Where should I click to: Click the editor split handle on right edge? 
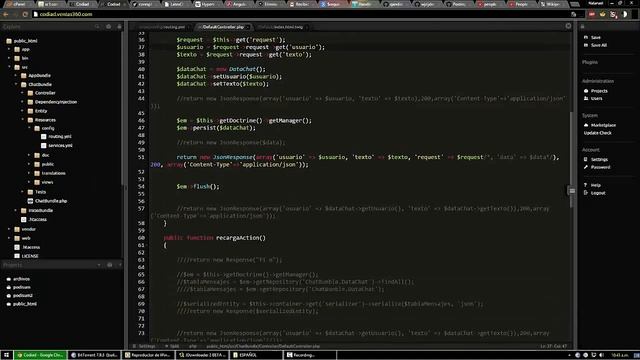pos(572,191)
